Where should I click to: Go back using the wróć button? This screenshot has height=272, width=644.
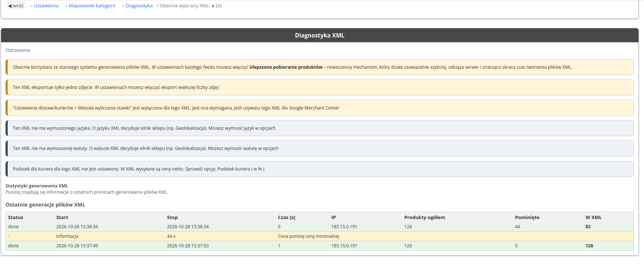(16, 6)
